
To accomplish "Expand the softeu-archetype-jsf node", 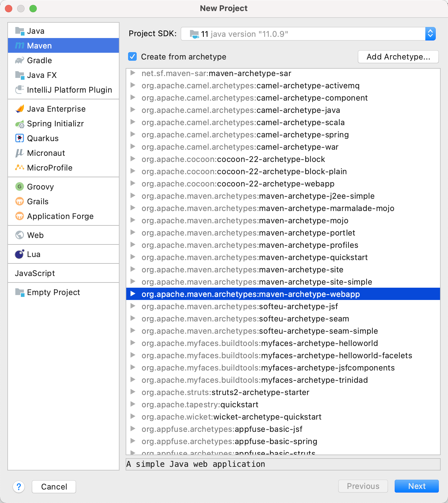I will [133, 306].
